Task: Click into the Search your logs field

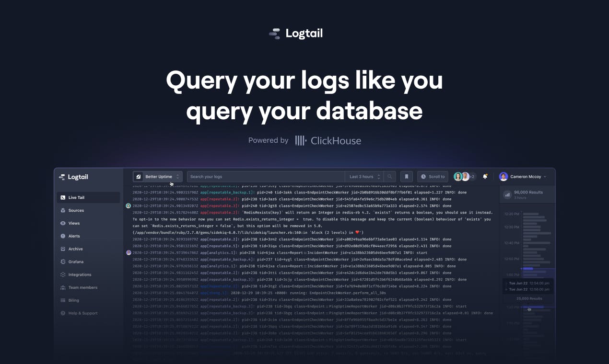Action: [266, 177]
